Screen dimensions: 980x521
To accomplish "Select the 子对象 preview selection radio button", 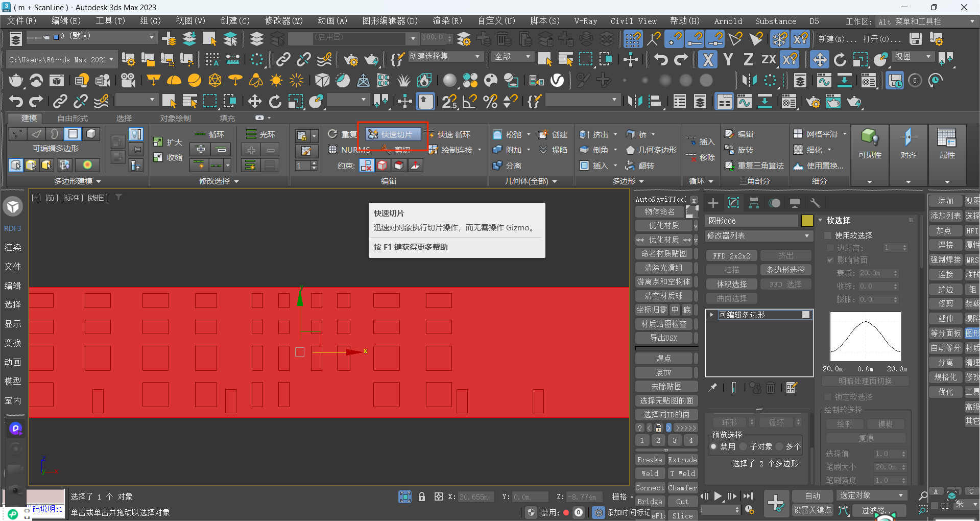I will tap(743, 446).
